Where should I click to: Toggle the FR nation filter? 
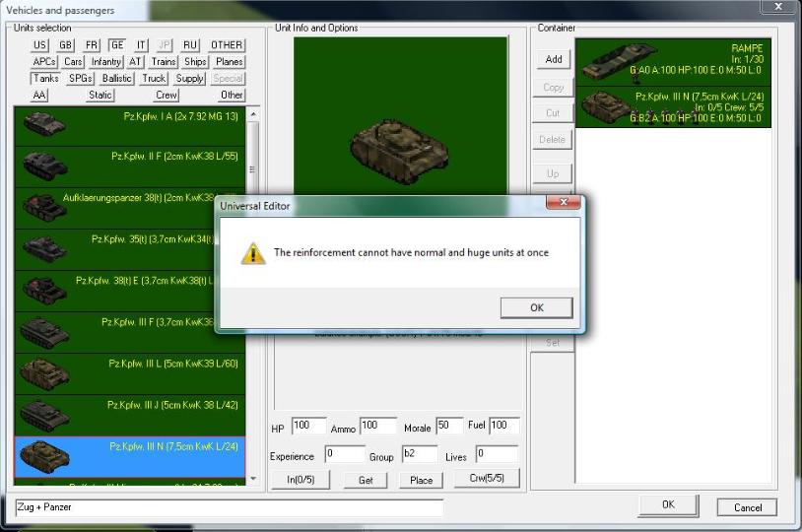tap(92, 45)
